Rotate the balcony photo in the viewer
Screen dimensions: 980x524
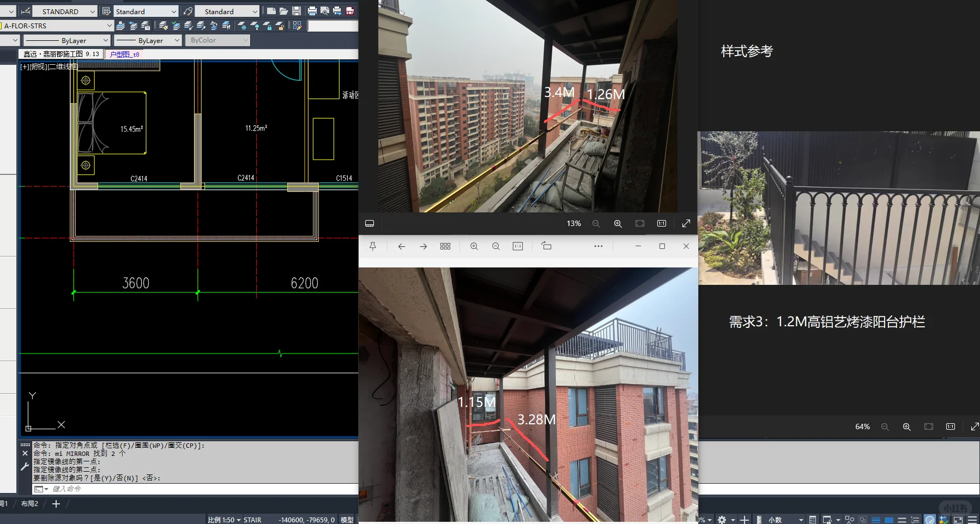(x=546, y=246)
